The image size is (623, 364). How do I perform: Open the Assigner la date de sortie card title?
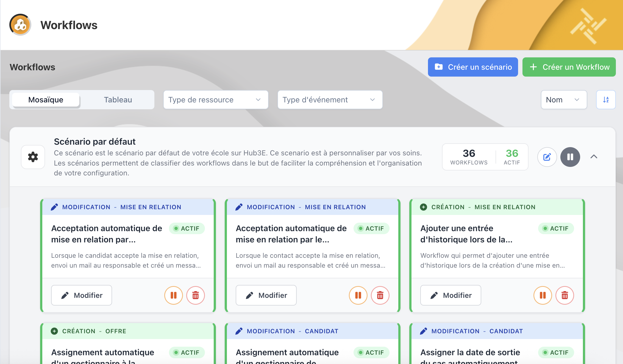pos(470,357)
